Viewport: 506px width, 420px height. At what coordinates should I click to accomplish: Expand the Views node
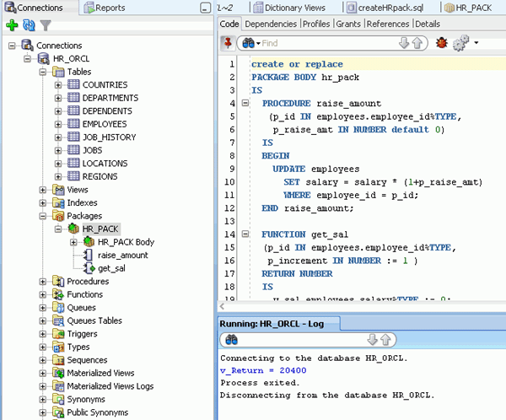(x=43, y=190)
